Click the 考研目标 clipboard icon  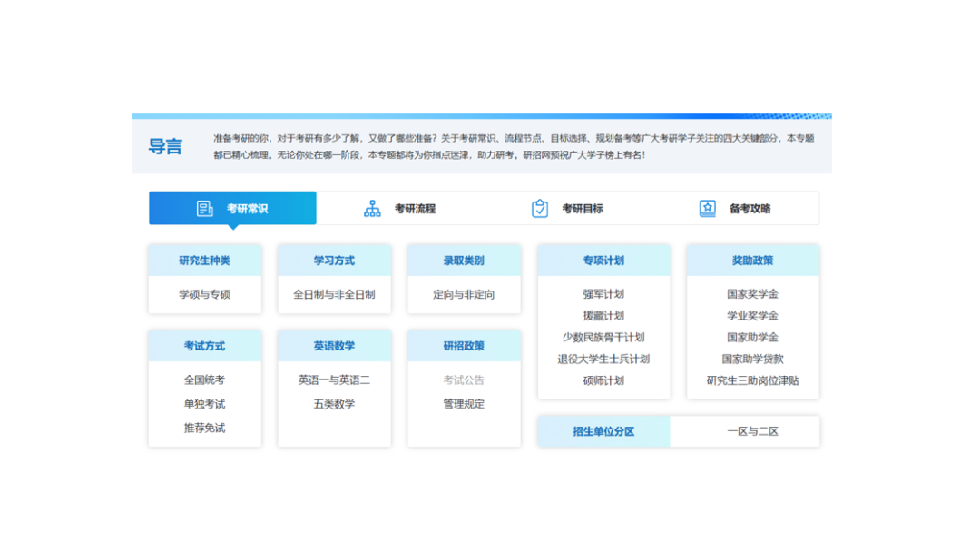click(x=540, y=209)
